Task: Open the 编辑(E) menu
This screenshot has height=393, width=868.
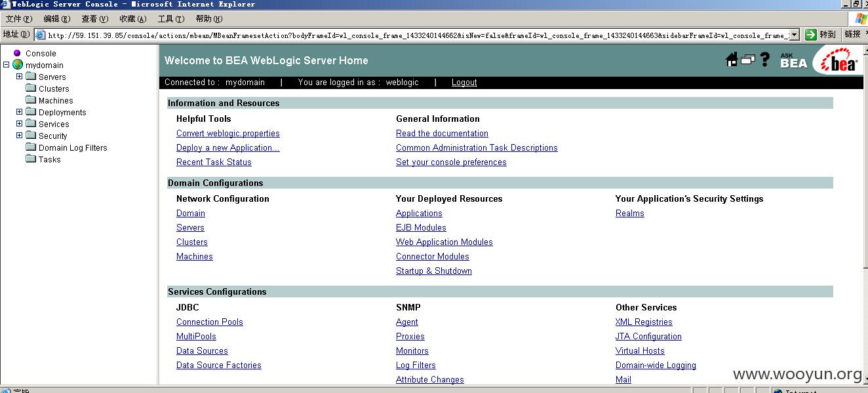Action: point(56,19)
